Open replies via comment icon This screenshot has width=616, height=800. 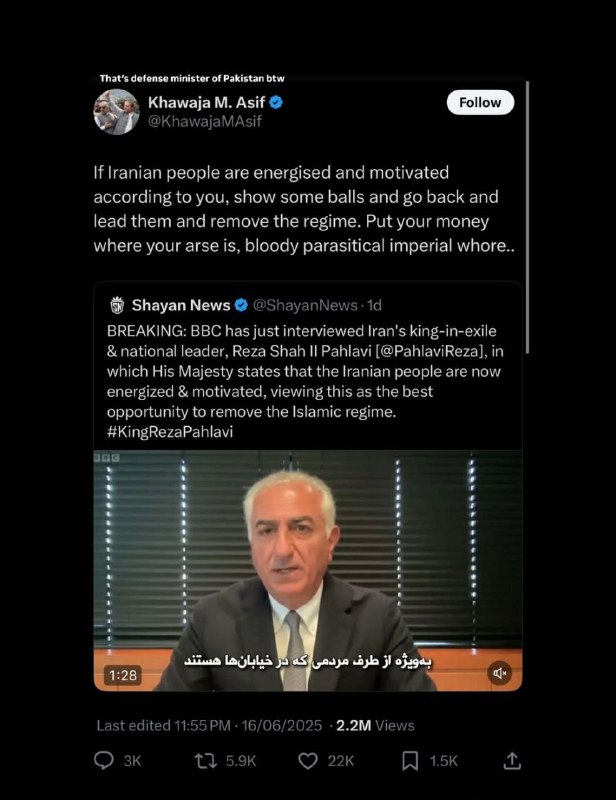point(104,761)
